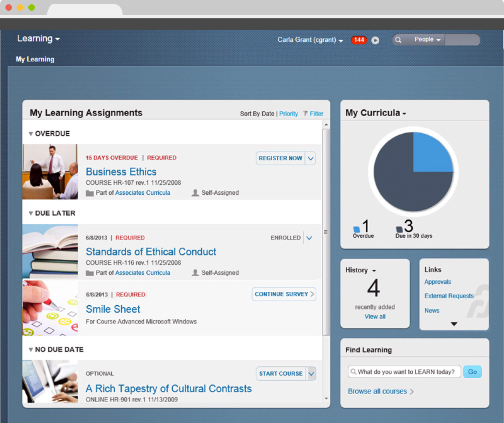Click the '15 DAYS OVERDUE' status text
The height and width of the screenshot is (423, 504).
112,158
